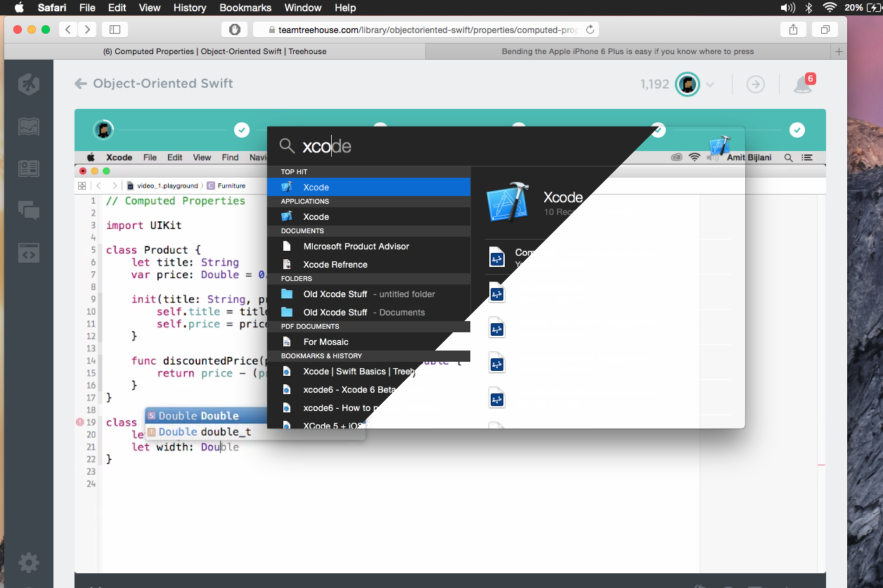Select Old Xcode Stuff in untitled folder
The image size is (883, 588).
pyautogui.click(x=368, y=294)
